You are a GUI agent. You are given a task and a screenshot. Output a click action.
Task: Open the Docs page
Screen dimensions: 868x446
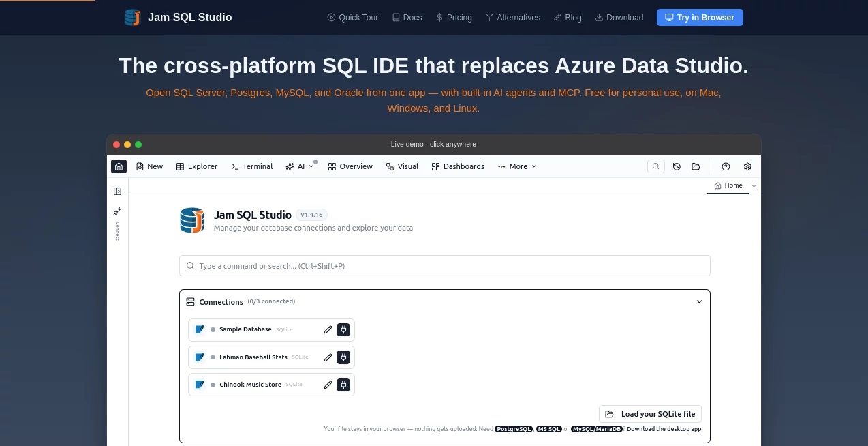pyautogui.click(x=407, y=18)
